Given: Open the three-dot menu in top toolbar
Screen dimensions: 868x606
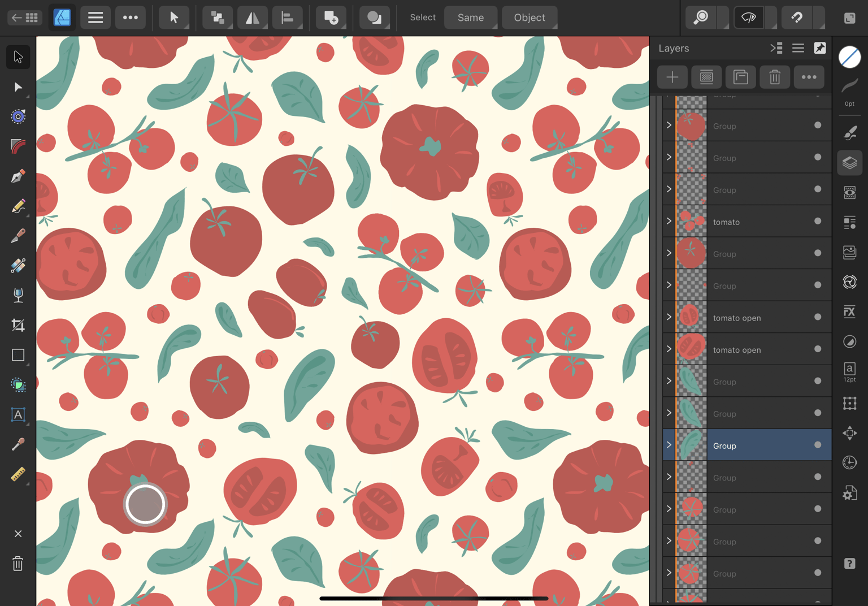Looking at the screenshot, I should point(131,18).
